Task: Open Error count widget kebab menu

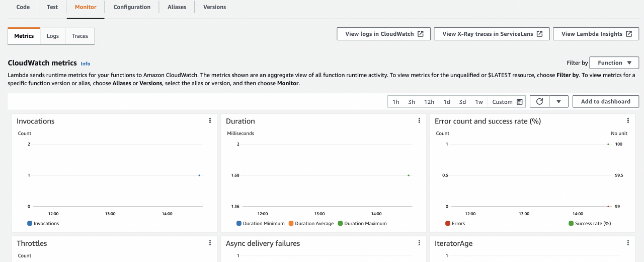Action: click(628, 120)
